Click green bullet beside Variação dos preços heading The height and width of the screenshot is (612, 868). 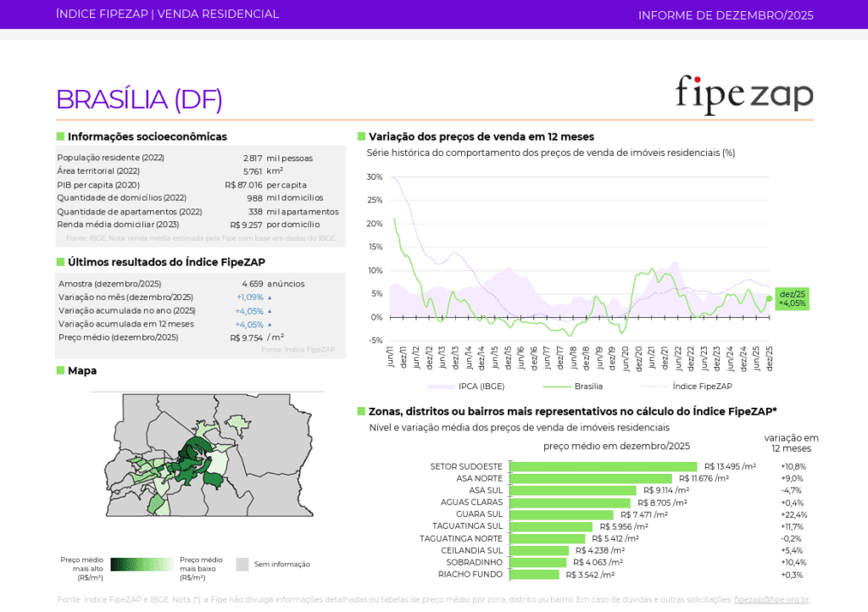point(361,136)
